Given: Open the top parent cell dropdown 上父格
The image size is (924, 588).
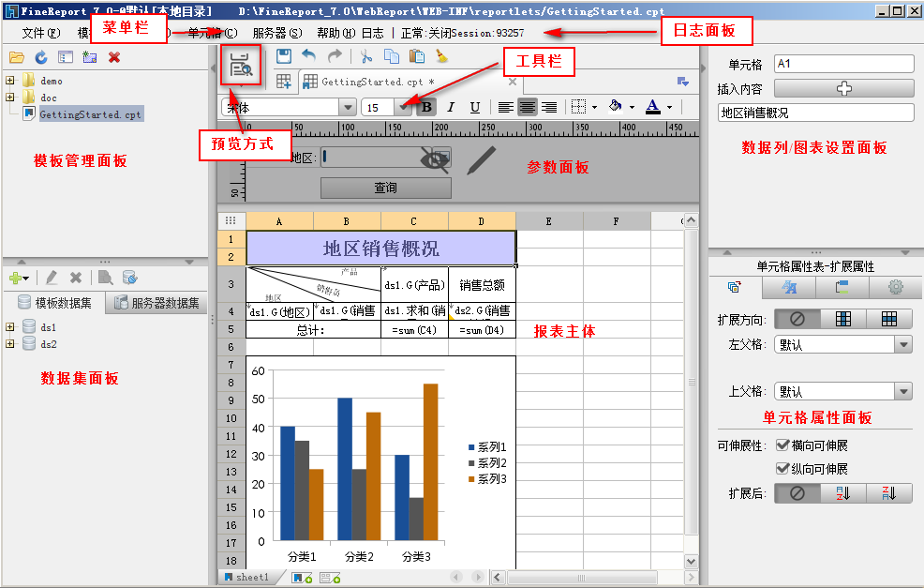Looking at the screenshot, I should click(x=903, y=391).
